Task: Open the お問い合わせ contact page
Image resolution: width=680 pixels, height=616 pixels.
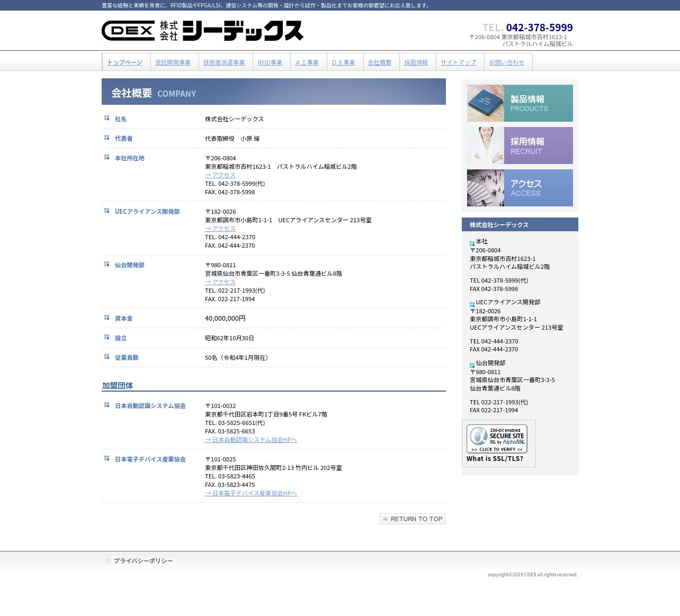Action: [507, 62]
